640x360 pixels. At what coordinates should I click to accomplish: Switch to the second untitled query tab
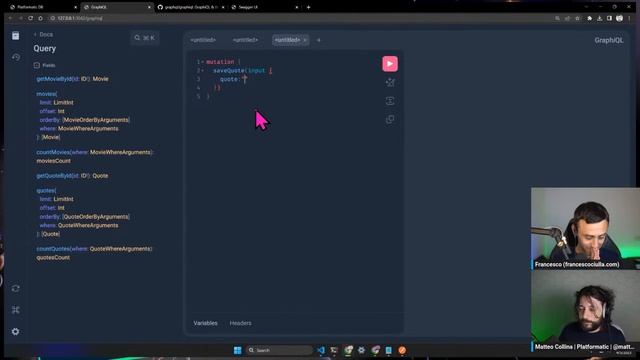(245, 40)
